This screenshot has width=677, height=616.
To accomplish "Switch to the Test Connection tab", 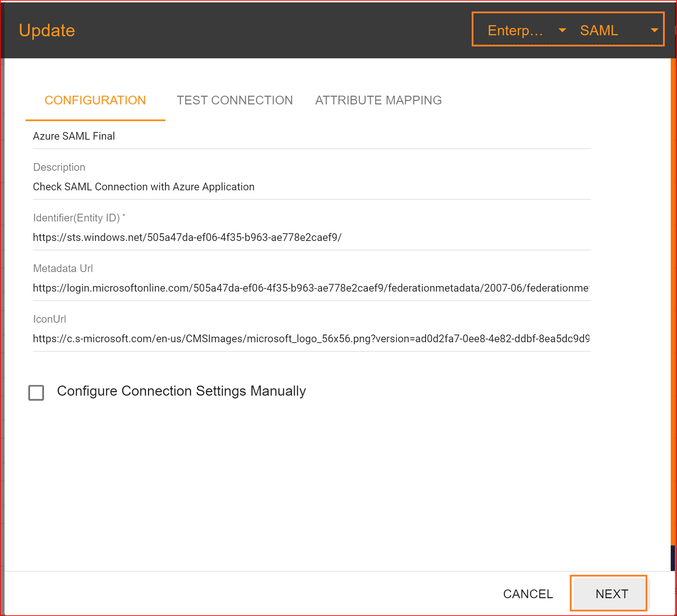I will (x=235, y=101).
